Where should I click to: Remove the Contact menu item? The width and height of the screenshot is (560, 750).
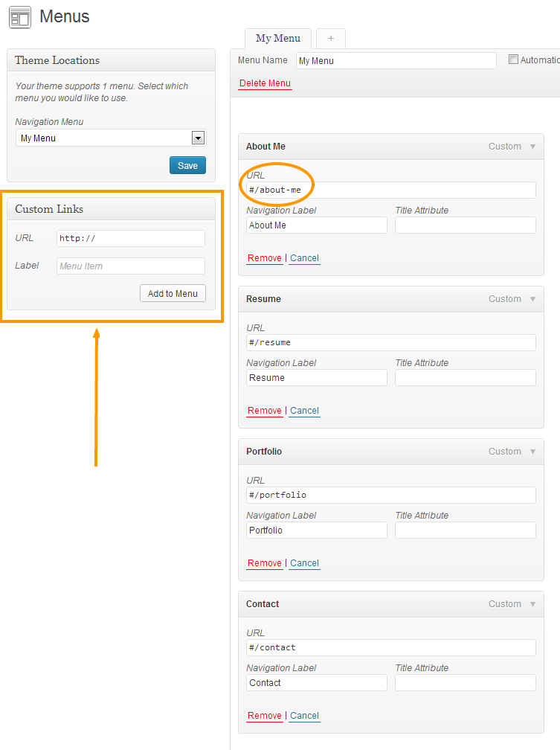tap(264, 716)
